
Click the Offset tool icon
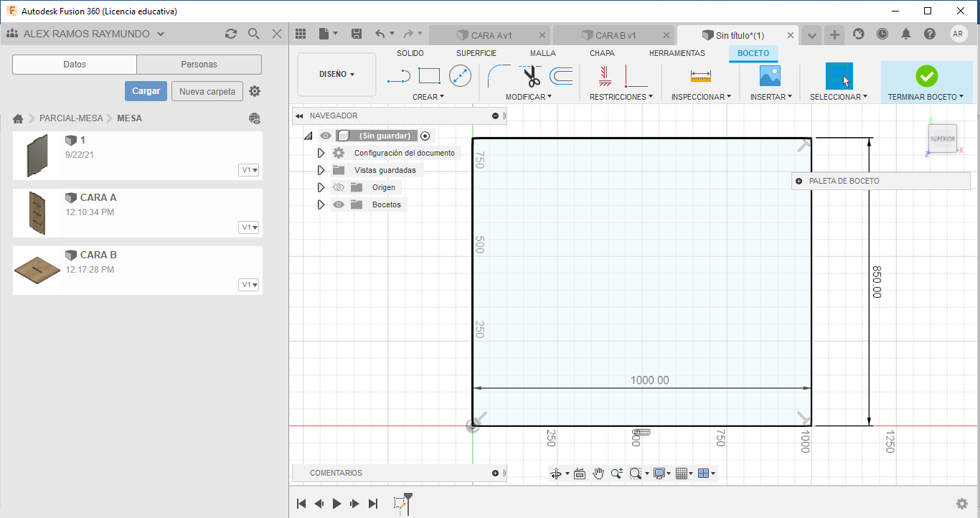click(x=561, y=75)
